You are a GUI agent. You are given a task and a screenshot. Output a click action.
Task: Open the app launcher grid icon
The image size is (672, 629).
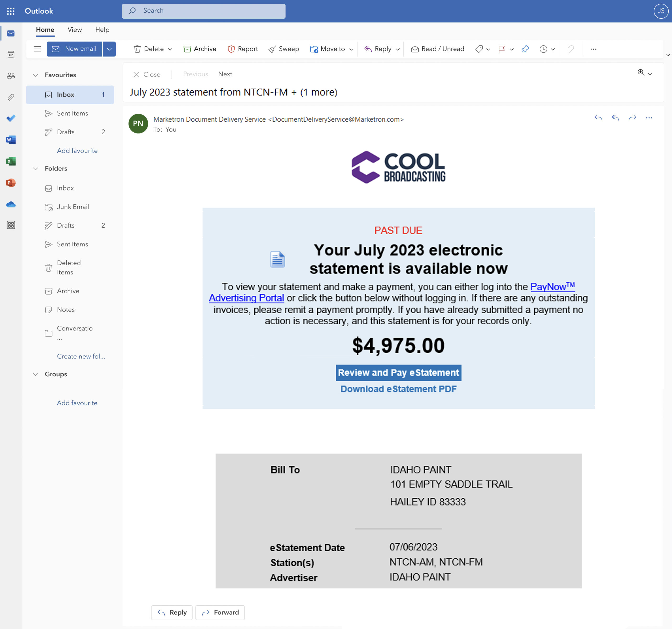(x=11, y=11)
